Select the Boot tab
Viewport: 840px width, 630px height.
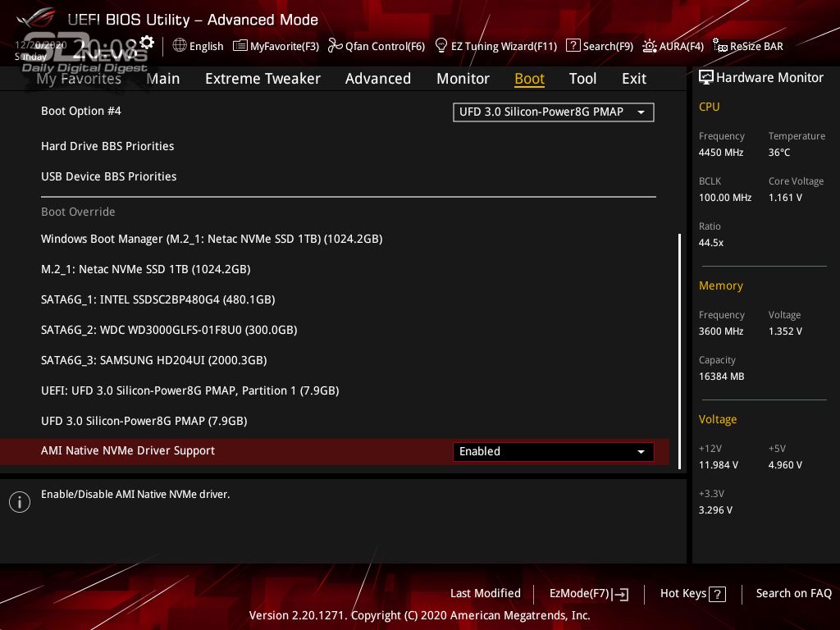pyautogui.click(x=529, y=79)
